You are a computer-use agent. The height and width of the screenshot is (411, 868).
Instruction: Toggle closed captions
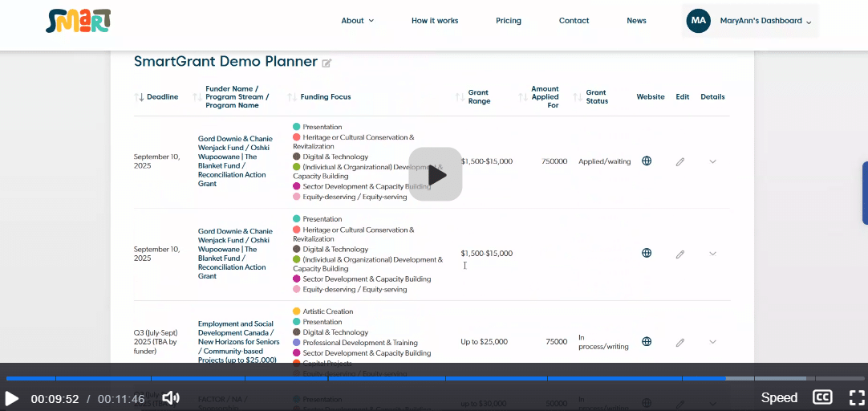coord(822,397)
